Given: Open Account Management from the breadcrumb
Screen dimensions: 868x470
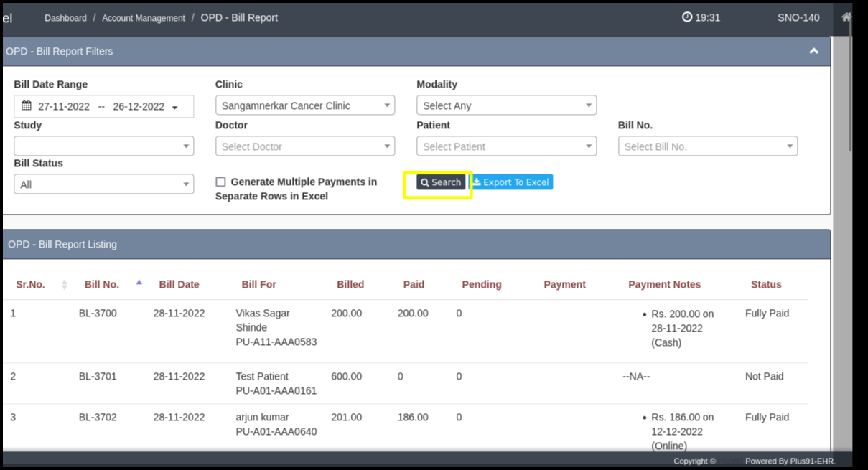Looking at the screenshot, I should (142, 17).
